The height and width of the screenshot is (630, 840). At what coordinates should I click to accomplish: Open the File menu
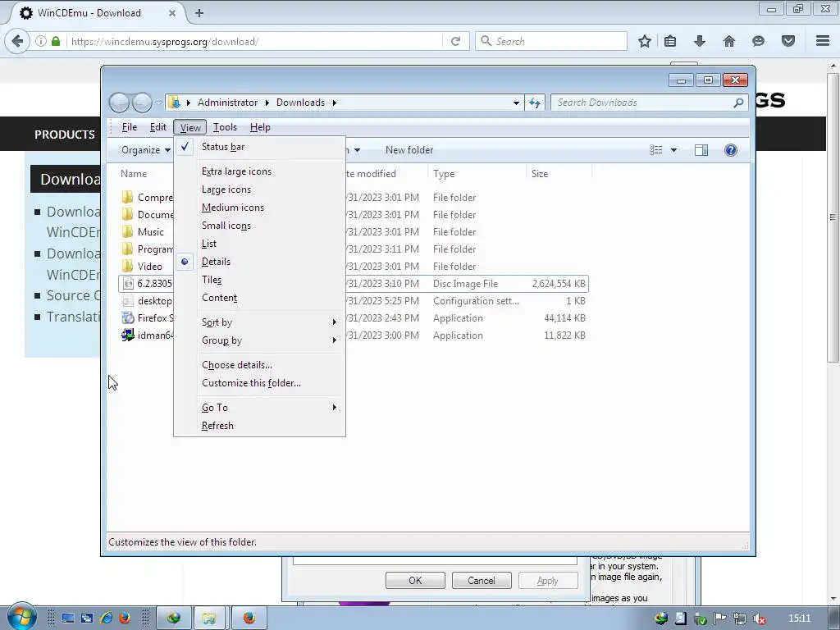click(x=129, y=127)
